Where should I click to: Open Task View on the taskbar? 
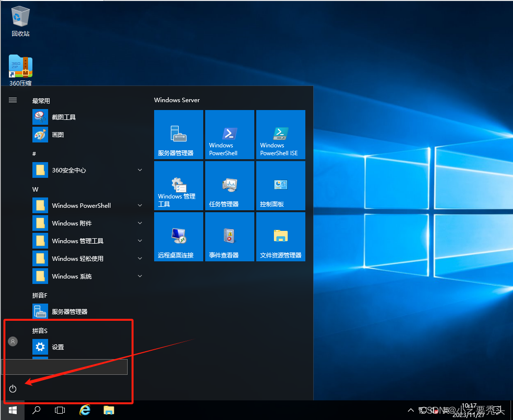(x=60, y=410)
